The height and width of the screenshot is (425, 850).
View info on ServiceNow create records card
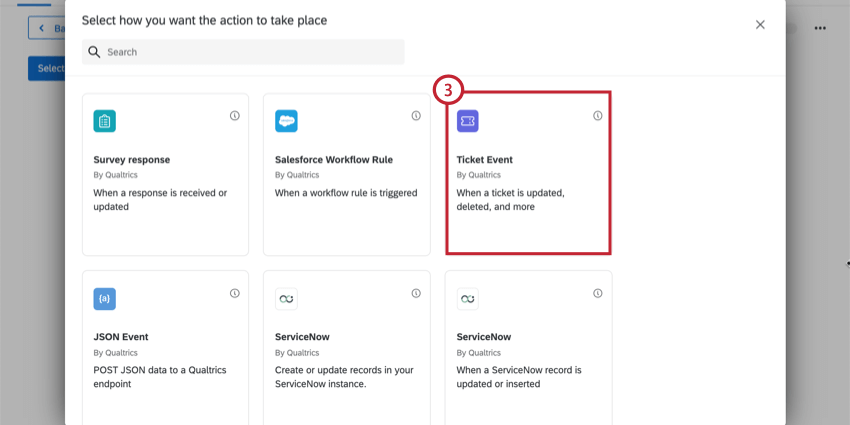pyautogui.click(x=416, y=293)
